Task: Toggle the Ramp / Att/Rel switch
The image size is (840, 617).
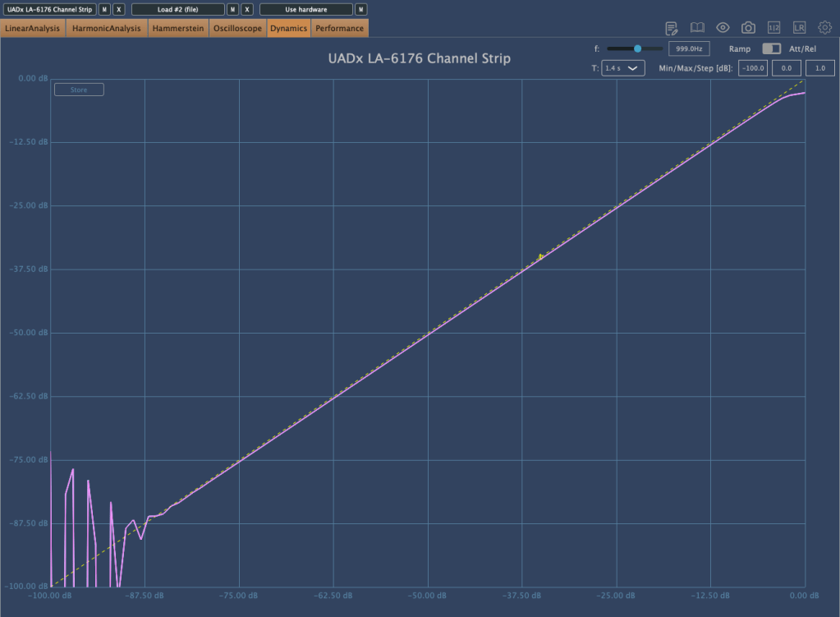Action: (771, 49)
